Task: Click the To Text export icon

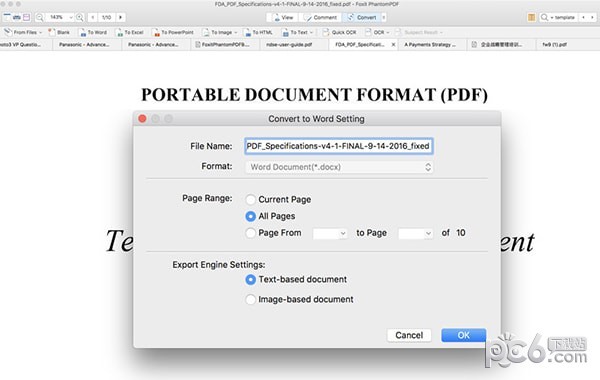Action: coord(285,33)
